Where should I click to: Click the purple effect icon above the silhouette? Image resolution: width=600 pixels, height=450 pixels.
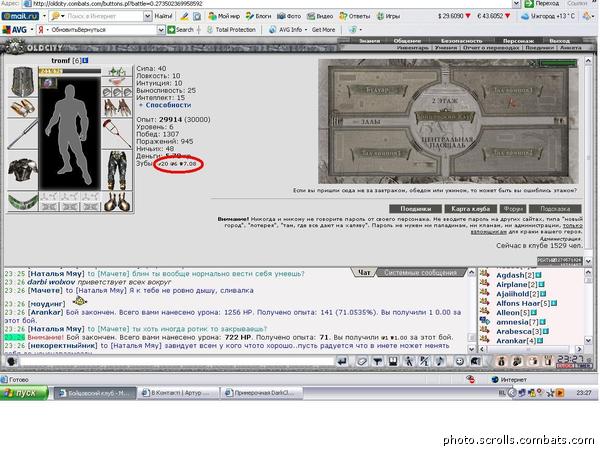point(48,82)
